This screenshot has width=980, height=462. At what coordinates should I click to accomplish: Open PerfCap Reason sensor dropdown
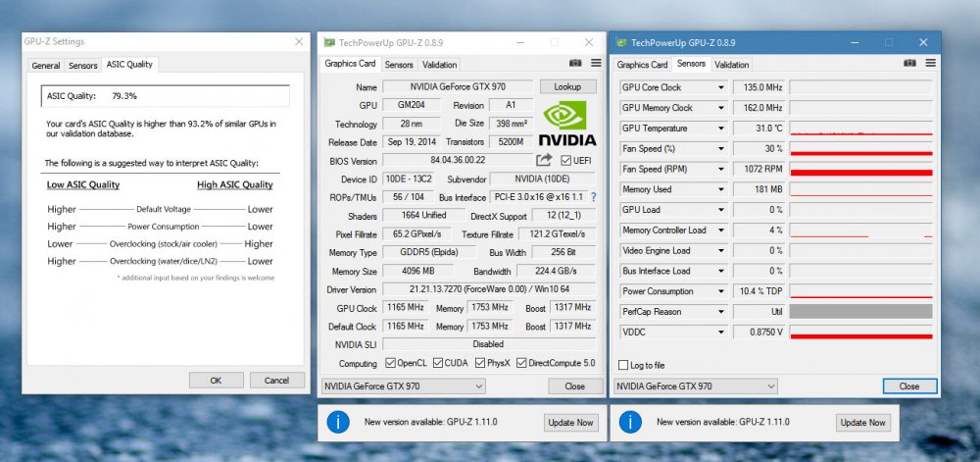pos(721,312)
